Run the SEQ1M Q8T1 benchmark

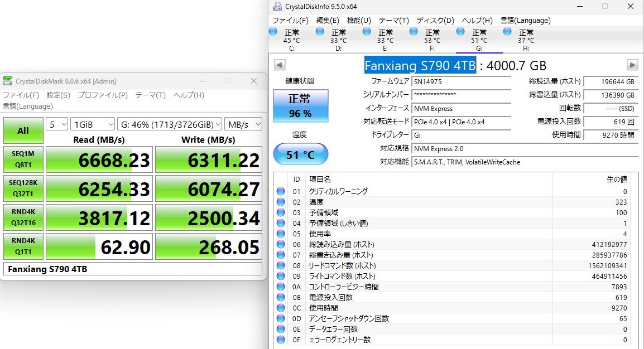[23, 159]
